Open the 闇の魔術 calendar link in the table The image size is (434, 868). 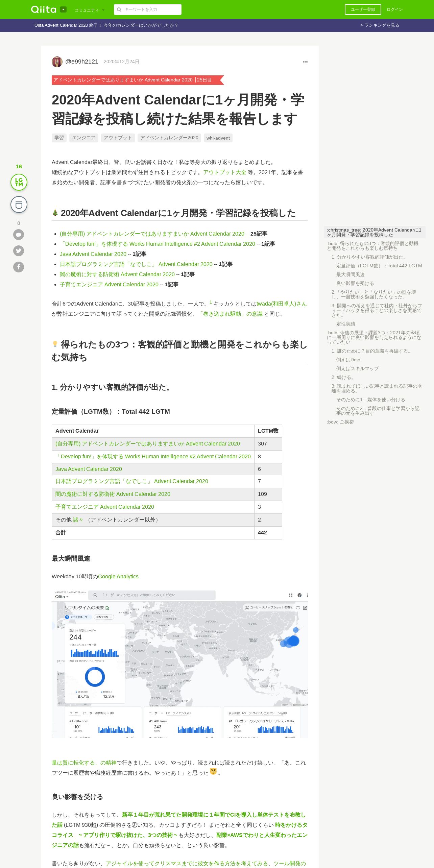click(113, 494)
